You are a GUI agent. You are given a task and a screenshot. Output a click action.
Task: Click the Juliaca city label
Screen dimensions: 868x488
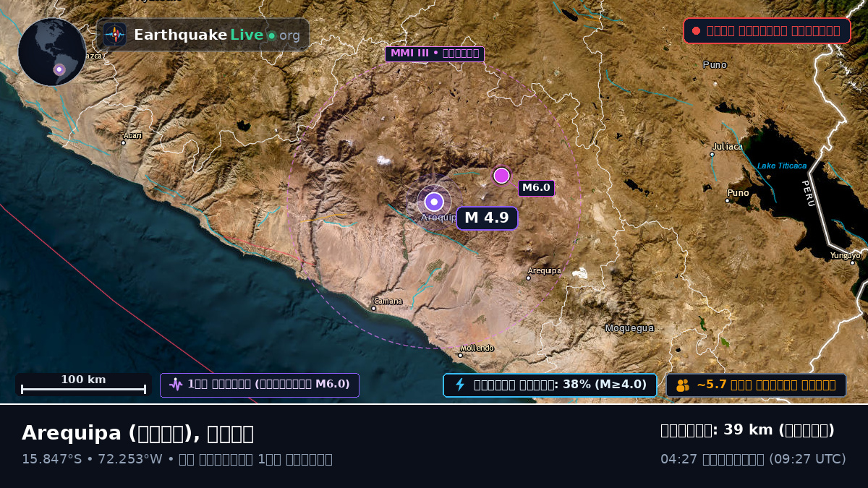click(727, 147)
